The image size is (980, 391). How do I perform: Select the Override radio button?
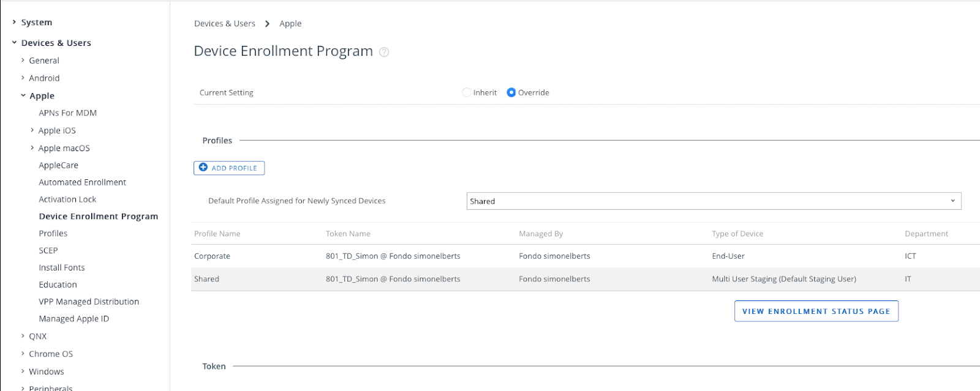[x=511, y=92]
